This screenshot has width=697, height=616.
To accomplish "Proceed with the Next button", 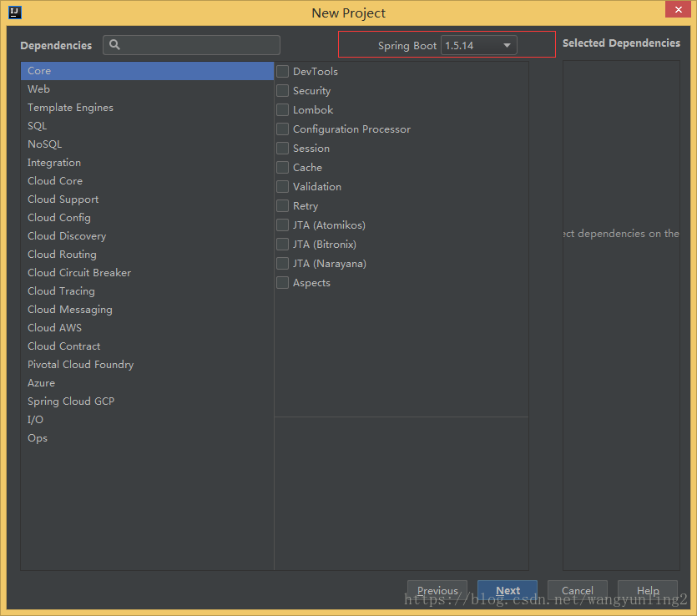I will click(508, 590).
